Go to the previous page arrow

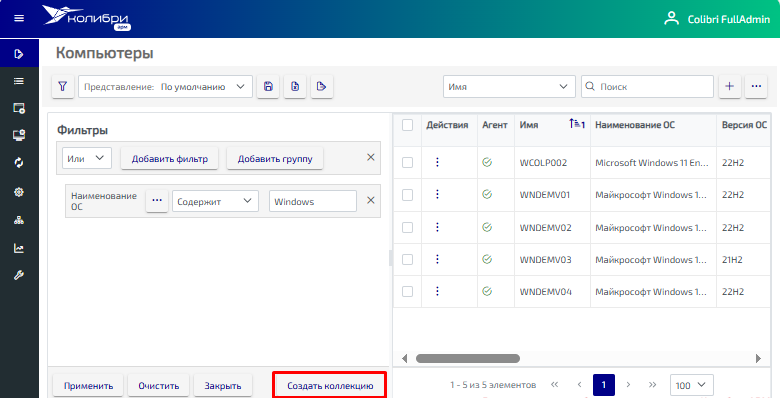tap(579, 385)
